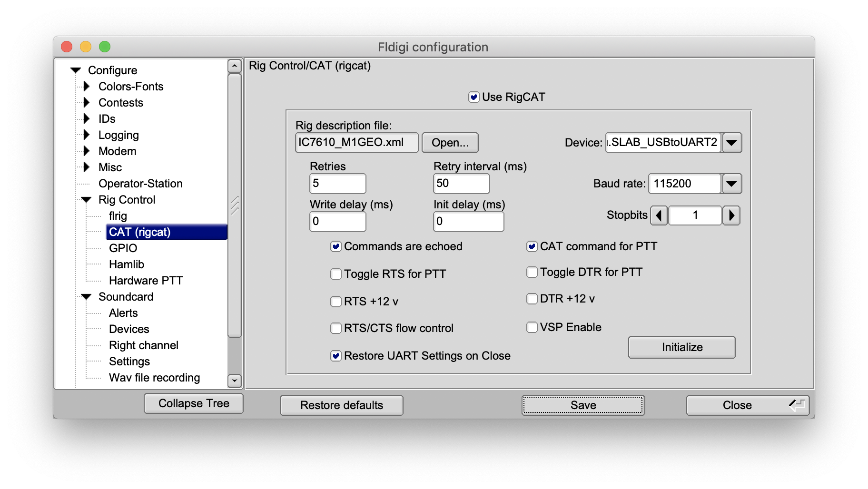
Task: Collapse the Soundcard tree section
Action: point(86,297)
